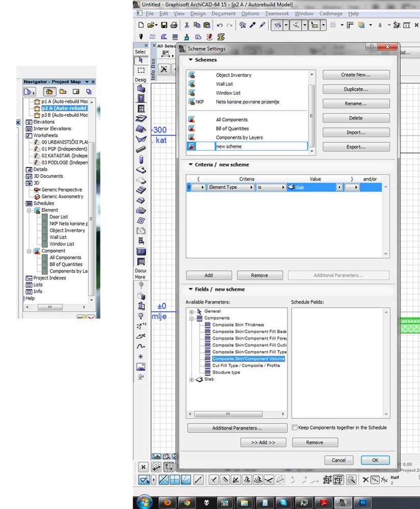Select the Arrow tool in toolbox
The height and width of the screenshot is (509, 420).
[141, 60]
